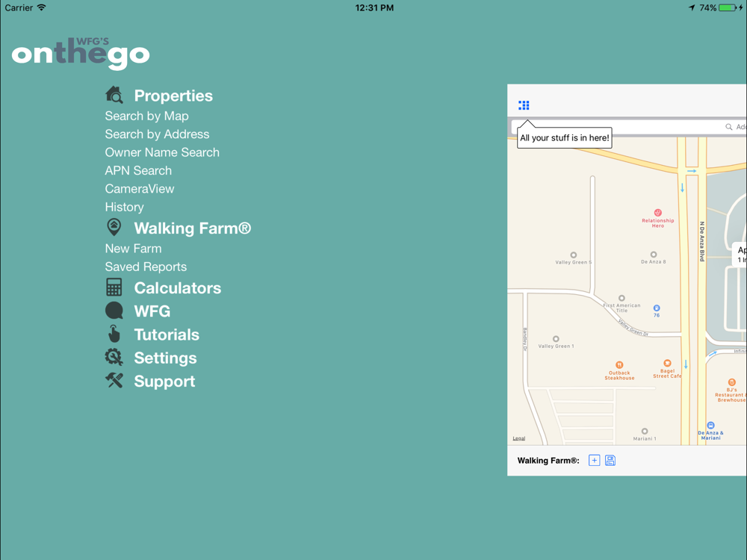This screenshot has width=747, height=560.
Task: Tap the map Legal link
Action: [x=519, y=438]
